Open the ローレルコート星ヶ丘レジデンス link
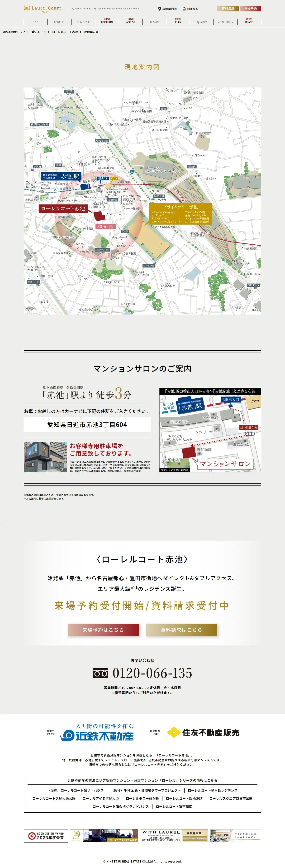 point(213,790)
